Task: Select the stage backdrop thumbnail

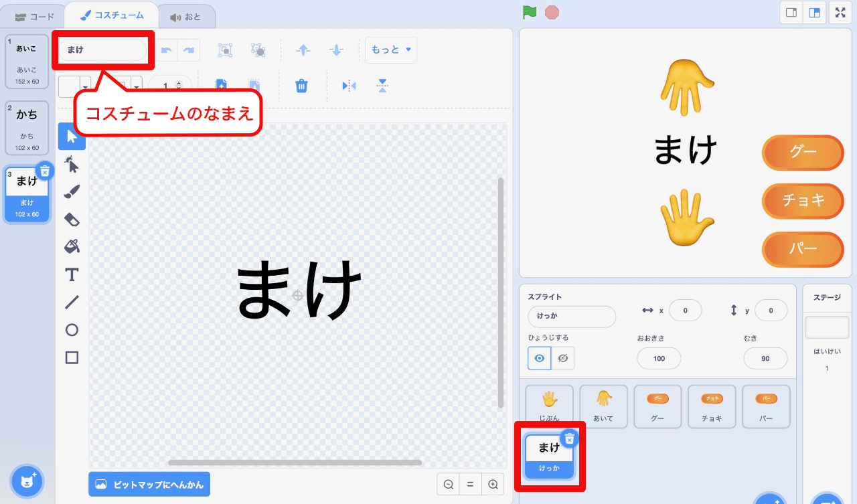Action: pyautogui.click(x=826, y=328)
